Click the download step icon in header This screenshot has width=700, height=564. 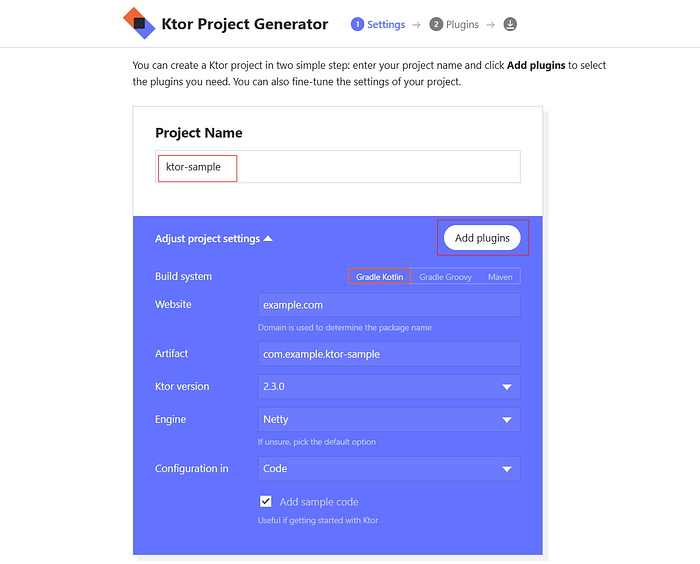click(x=510, y=24)
